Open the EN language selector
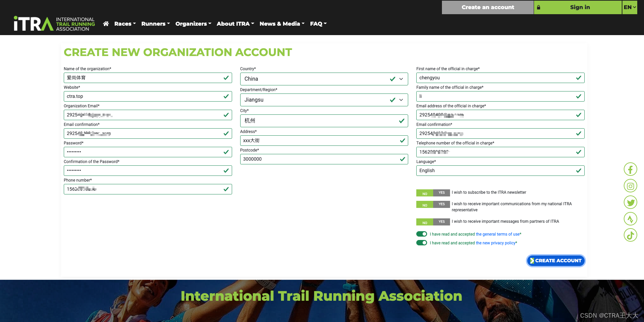This screenshot has height=322, width=644. click(x=629, y=7)
